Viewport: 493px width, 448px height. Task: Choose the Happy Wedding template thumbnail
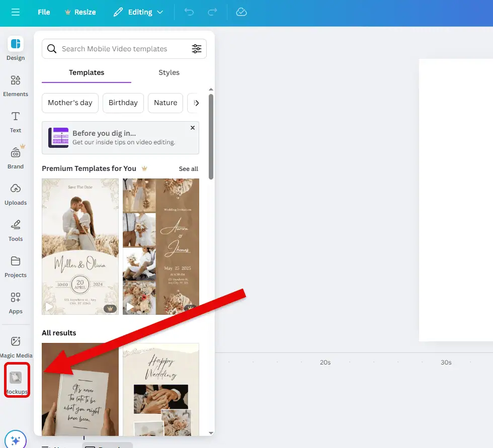pos(161,389)
